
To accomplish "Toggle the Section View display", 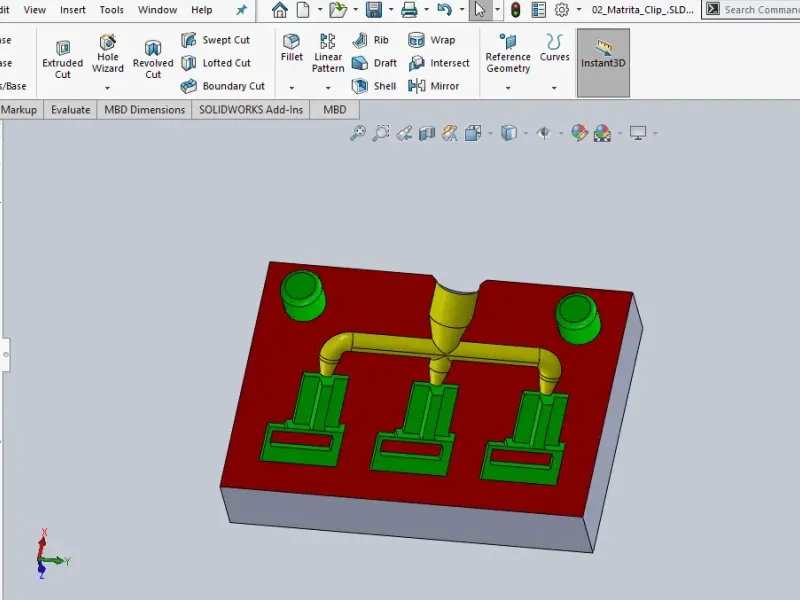I will [x=427, y=133].
